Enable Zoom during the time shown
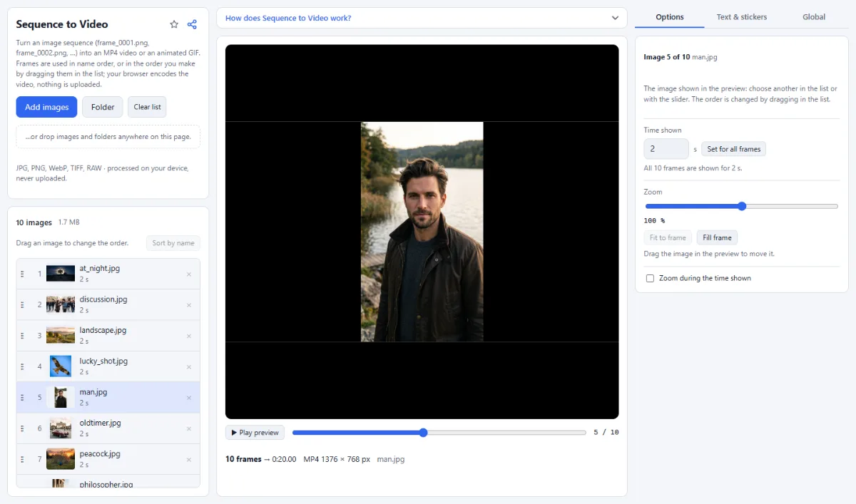The width and height of the screenshot is (856, 504). [x=650, y=278]
